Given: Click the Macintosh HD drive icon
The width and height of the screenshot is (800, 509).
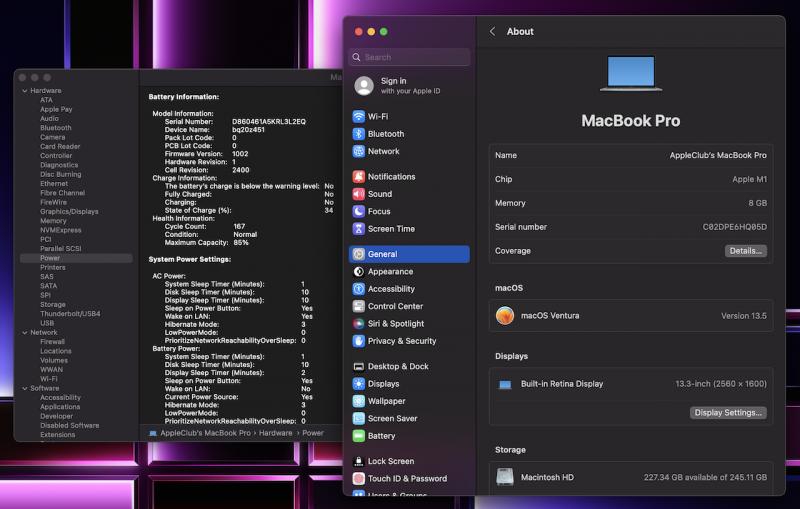Looking at the screenshot, I should pos(505,477).
